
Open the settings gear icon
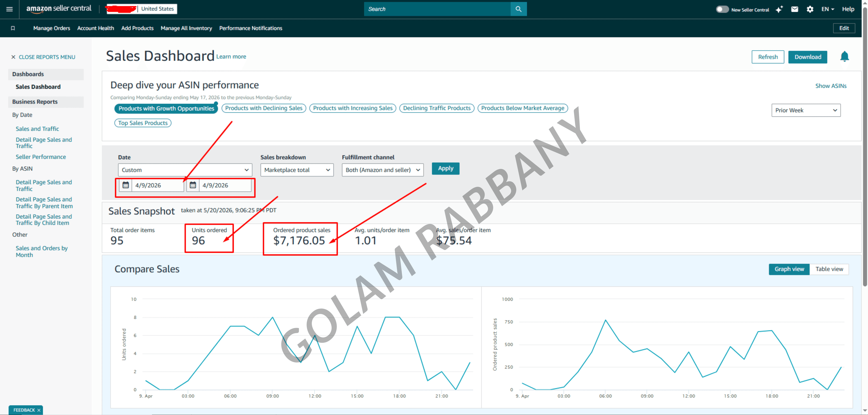[810, 9]
